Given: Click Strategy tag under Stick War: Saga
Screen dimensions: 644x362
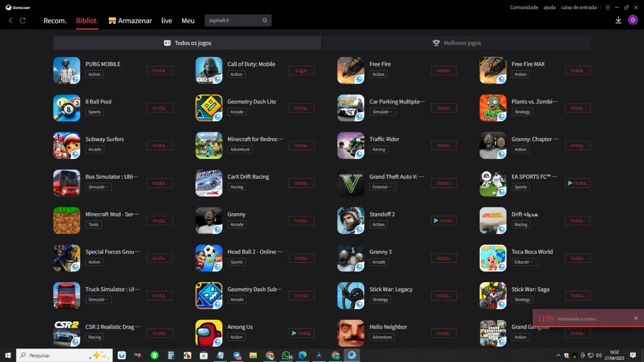Looking at the screenshot, I should 522,300.
